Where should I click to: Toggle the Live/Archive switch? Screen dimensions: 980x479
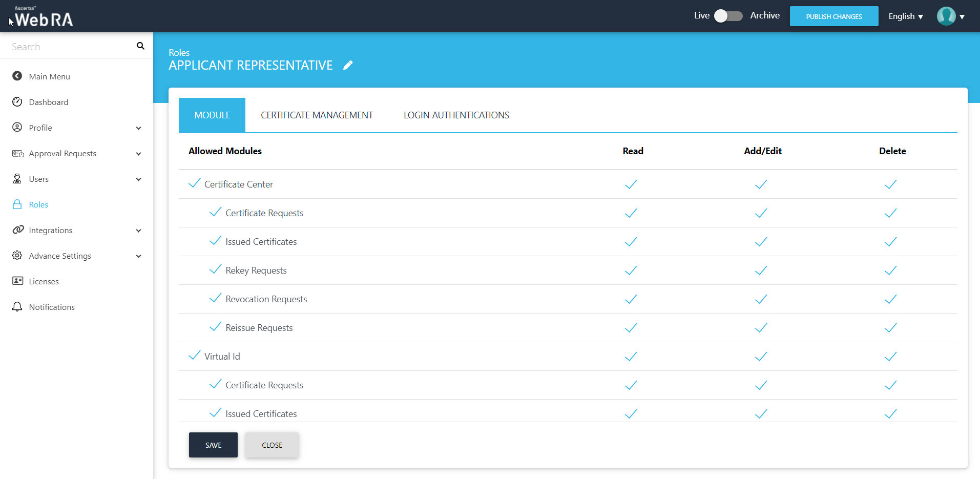[x=728, y=16]
